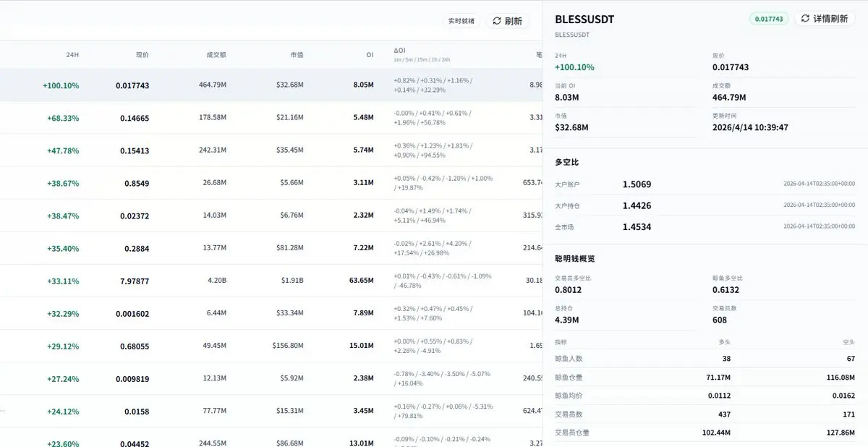This screenshot has height=447, width=868.
Task: Select table row with +68.33% change
Action: (x=271, y=118)
